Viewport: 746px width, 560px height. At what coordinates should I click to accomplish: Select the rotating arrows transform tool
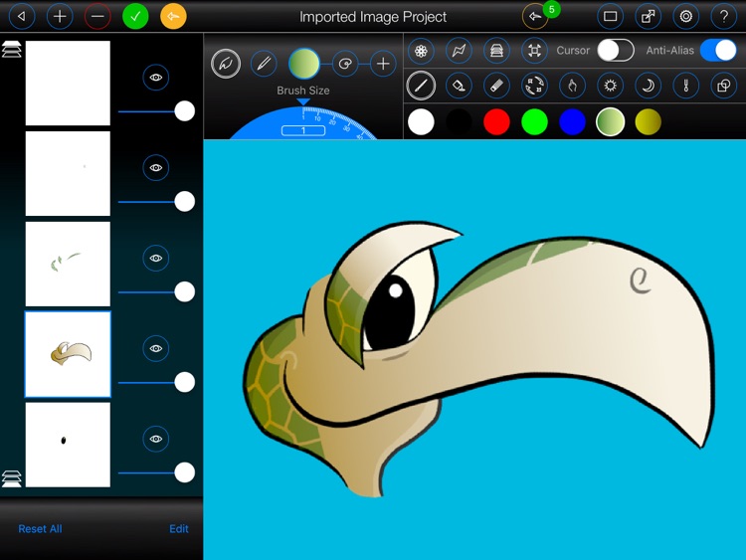tap(534, 86)
